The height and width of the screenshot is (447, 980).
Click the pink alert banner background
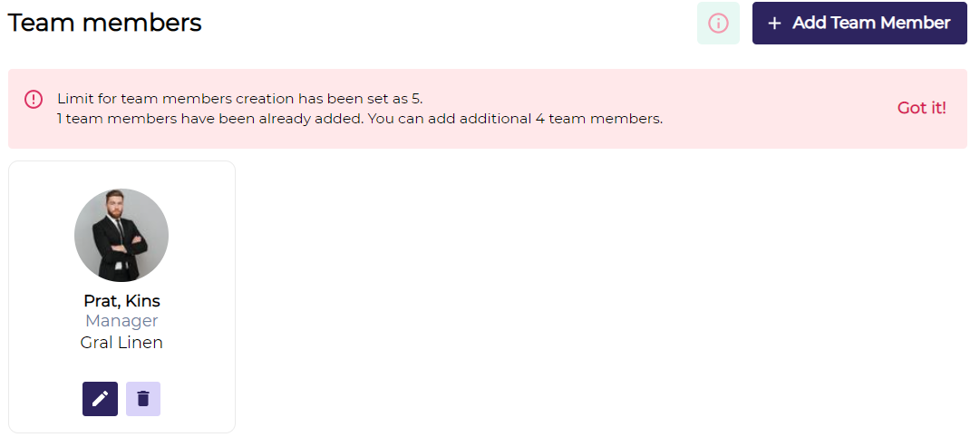[x=488, y=109]
